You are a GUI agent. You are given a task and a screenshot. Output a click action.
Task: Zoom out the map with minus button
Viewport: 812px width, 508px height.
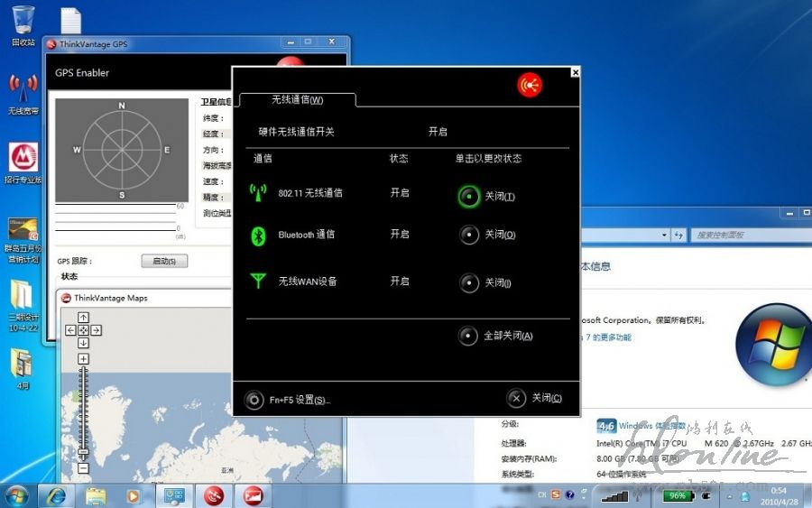pyautogui.click(x=83, y=468)
